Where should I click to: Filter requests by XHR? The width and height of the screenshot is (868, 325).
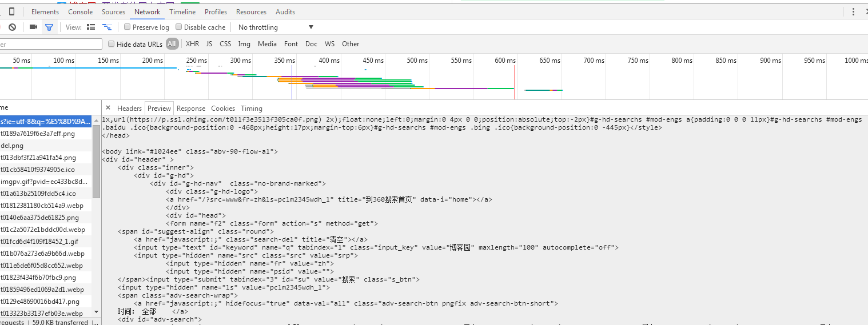(x=193, y=44)
